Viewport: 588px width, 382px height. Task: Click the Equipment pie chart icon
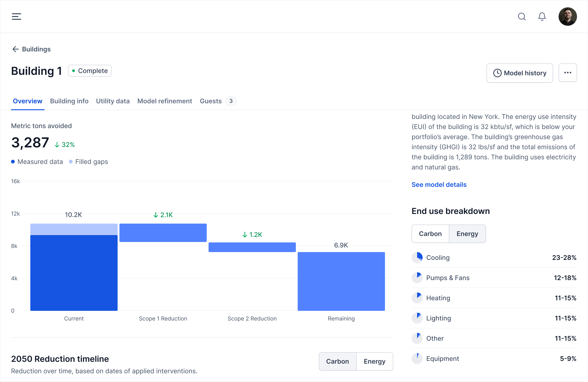(x=417, y=358)
